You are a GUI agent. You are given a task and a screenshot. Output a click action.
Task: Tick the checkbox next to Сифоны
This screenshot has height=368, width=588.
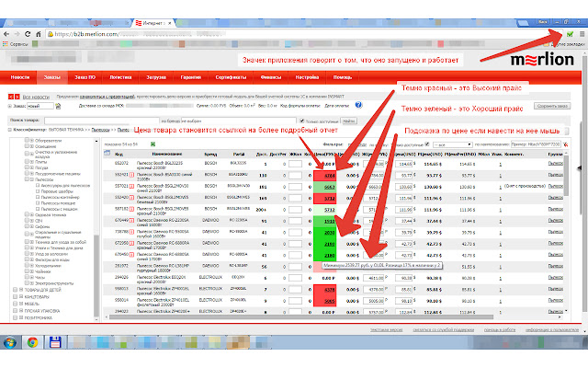28,227
